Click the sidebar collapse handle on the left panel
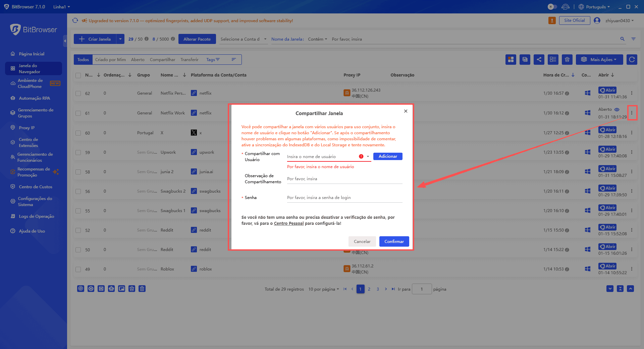The height and width of the screenshot is (349, 644). pos(65,41)
